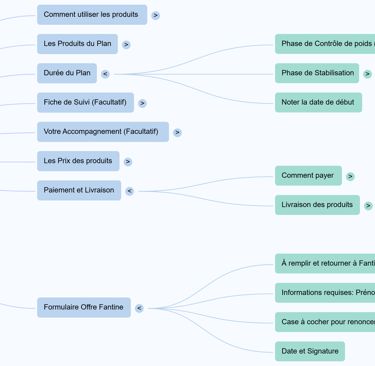Click the Formulaire Offre Fantine node
This screenshot has width=375, height=366.
pyautogui.click(x=84, y=307)
